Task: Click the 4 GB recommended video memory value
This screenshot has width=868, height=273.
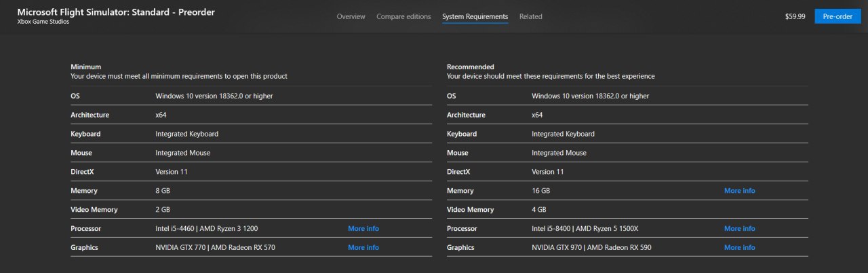Action: (x=539, y=210)
